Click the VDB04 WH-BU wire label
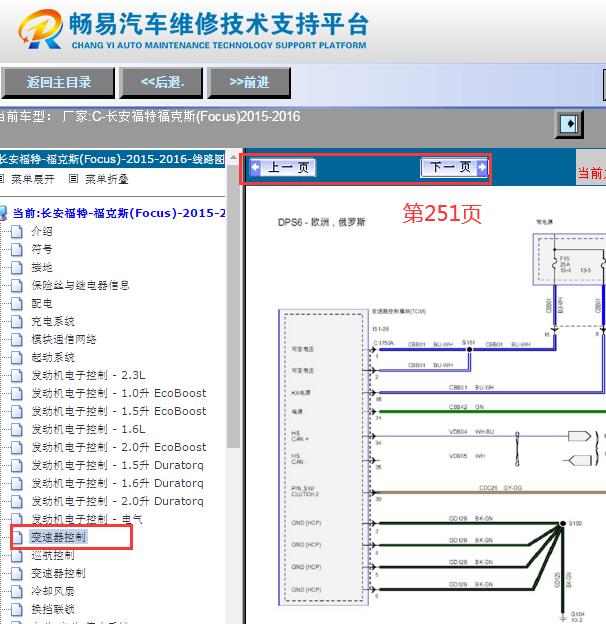 [x=471, y=431]
